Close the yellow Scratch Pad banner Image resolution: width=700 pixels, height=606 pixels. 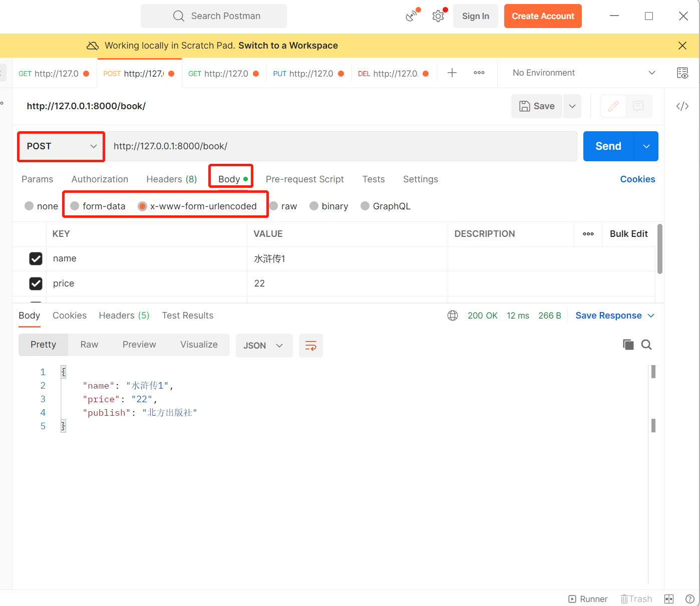click(x=682, y=46)
